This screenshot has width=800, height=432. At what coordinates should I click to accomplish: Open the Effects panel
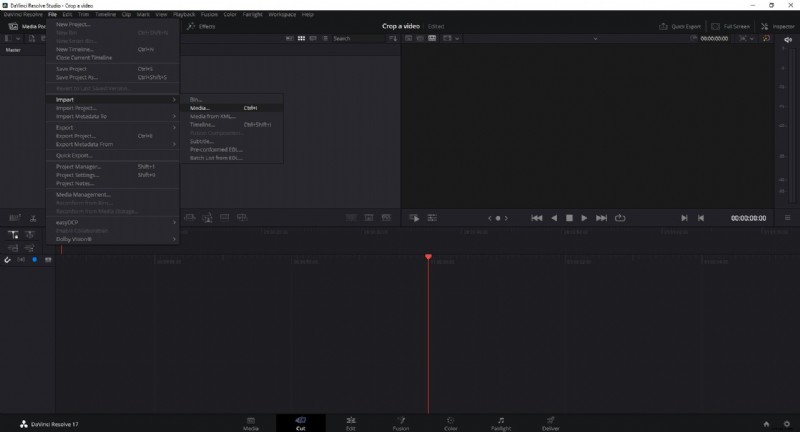click(201, 26)
